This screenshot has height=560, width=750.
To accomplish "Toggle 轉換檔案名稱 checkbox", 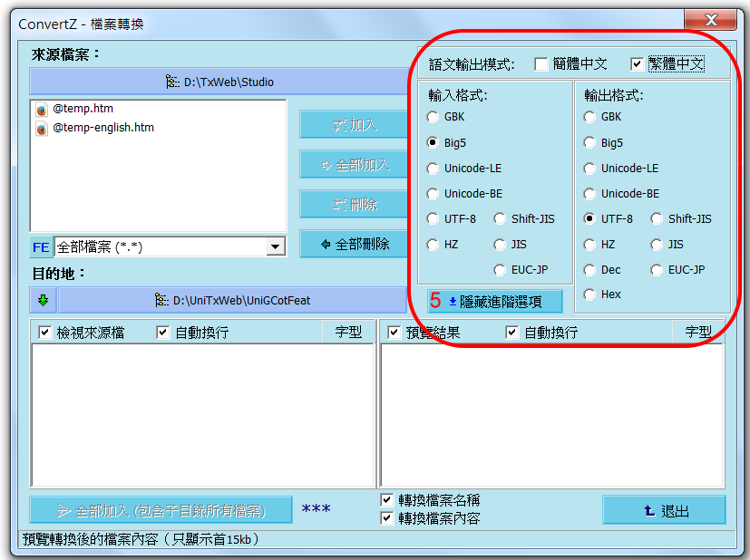I will click(x=387, y=500).
